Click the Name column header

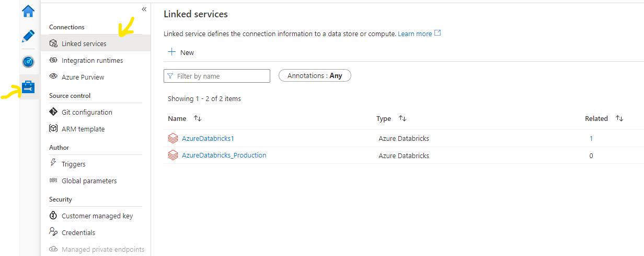[177, 119]
